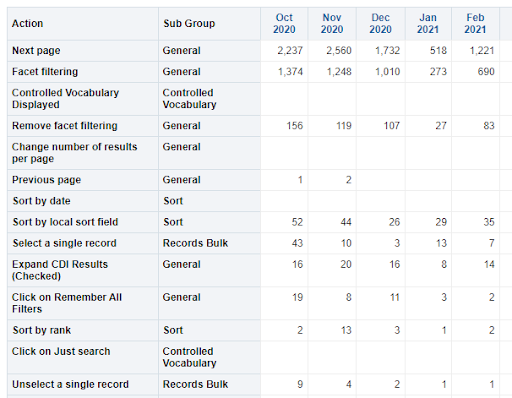512x398 pixels.
Task: Click the Sort by date row label
Action: [x=83, y=201]
